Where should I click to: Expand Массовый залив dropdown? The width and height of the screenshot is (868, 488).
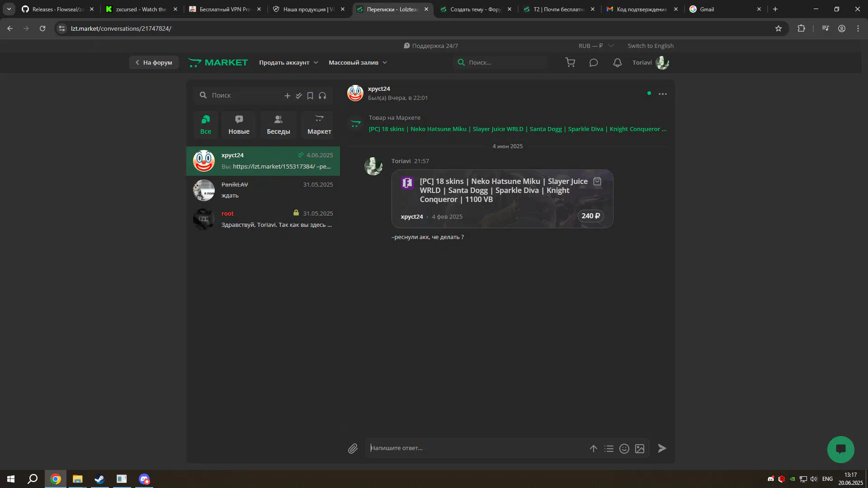tap(358, 63)
